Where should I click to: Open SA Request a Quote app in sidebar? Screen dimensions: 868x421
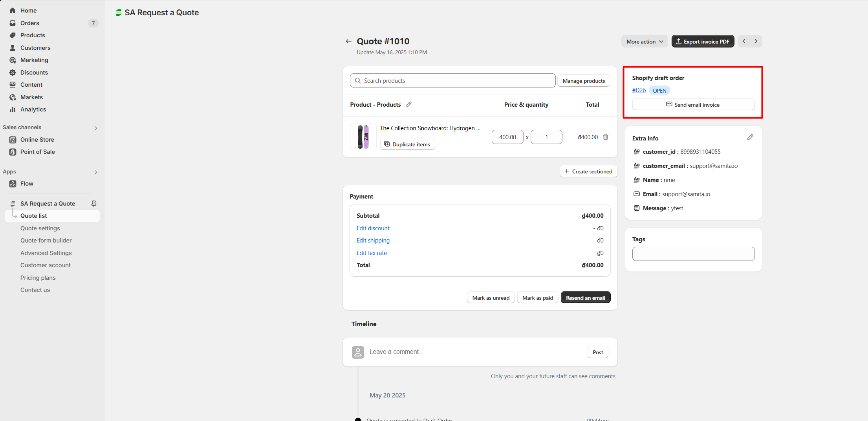pyautogui.click(x=48, y=204)
